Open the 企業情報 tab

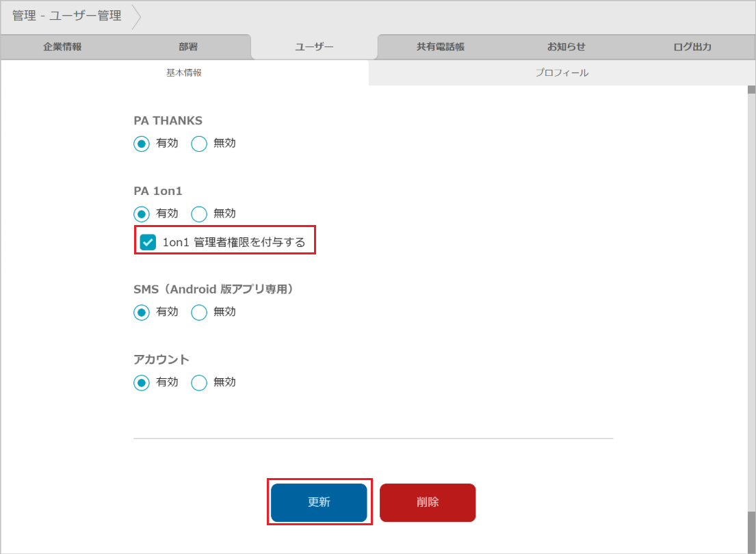63,47
